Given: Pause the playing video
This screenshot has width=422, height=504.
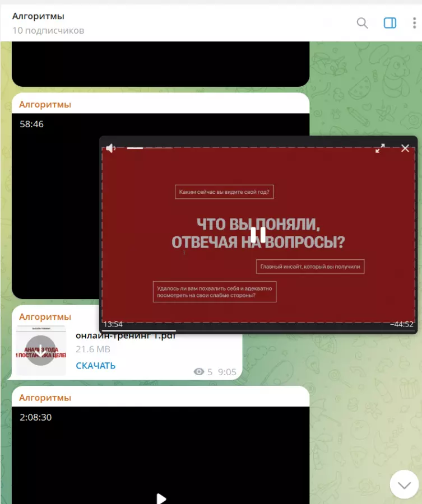Looking at the screenshot, I should click(258, 235).
